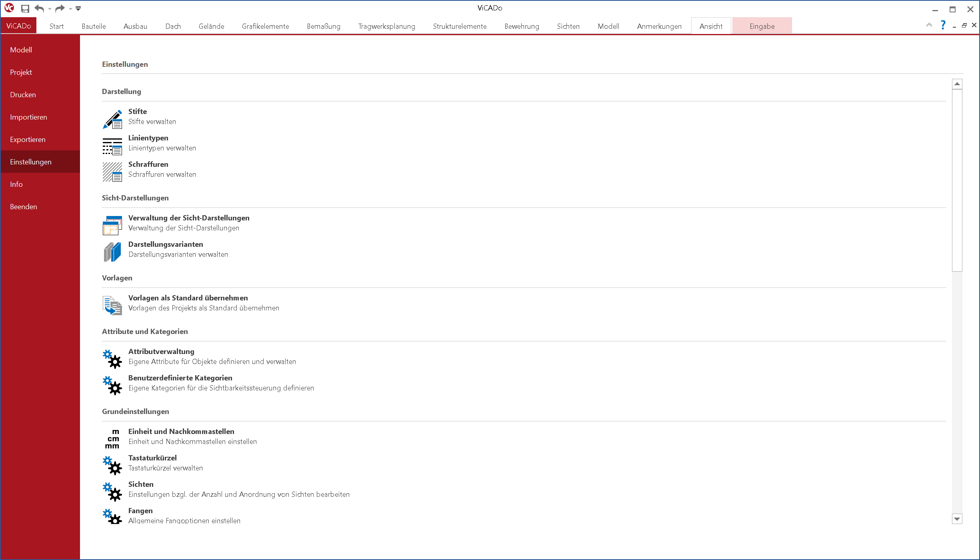Open the Stifte pen management icon
Image resolution: width=980 pixels, height=560 pixels.
[112, 119]
